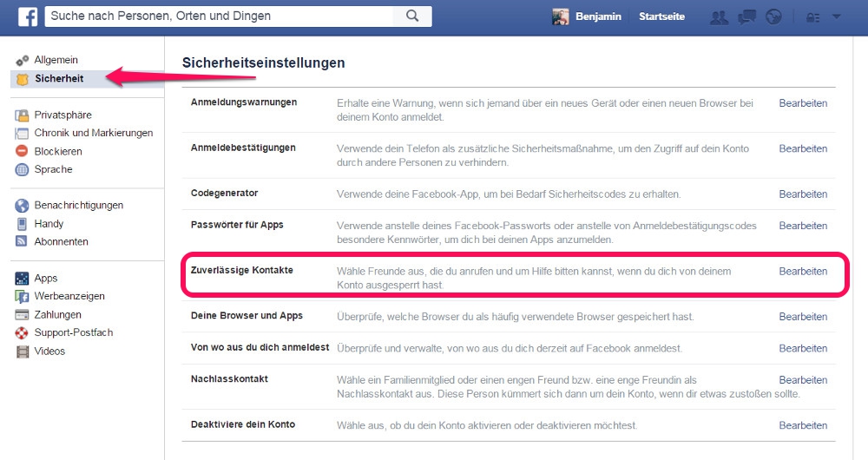
Task: Open Privatsphäre settings
Action: (63, 115)
